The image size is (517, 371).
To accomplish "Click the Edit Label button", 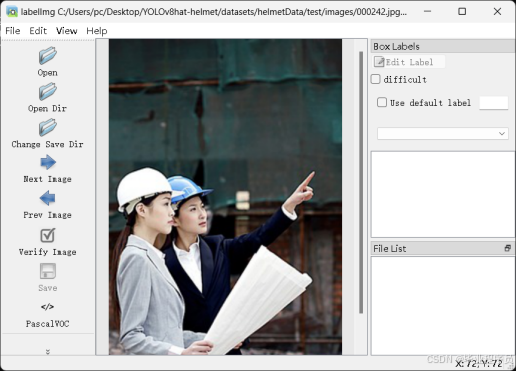I will (408, 62).
